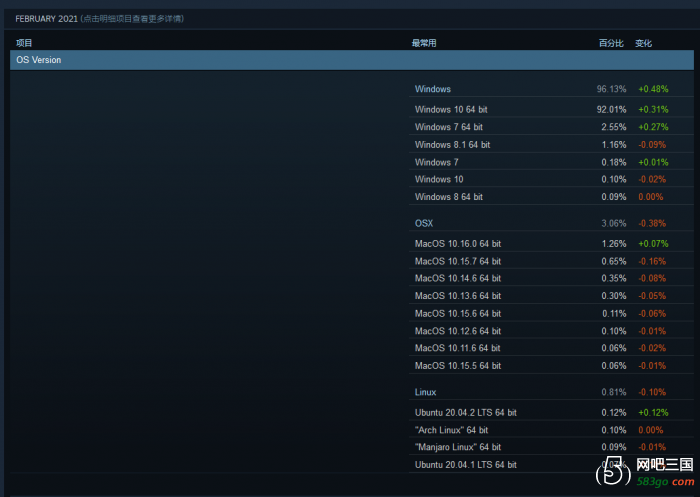Click the 百分比 column header

[x=611, y=43]
